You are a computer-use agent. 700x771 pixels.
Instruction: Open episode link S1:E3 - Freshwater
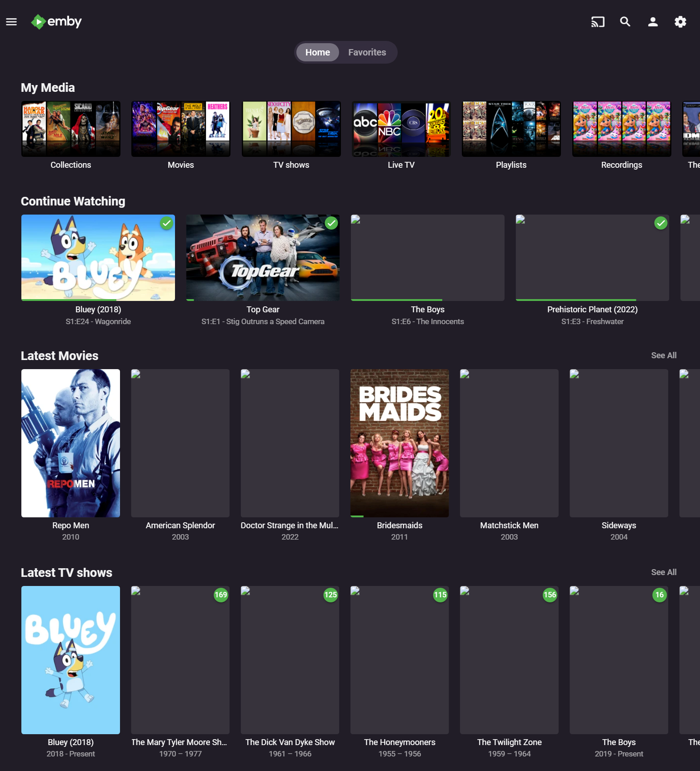[x=592, y=321]
